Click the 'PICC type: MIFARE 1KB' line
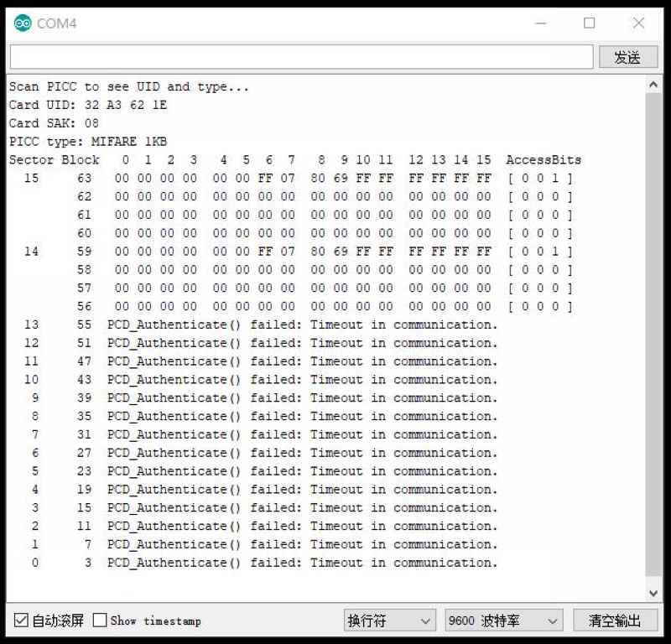 click(88, 142)
